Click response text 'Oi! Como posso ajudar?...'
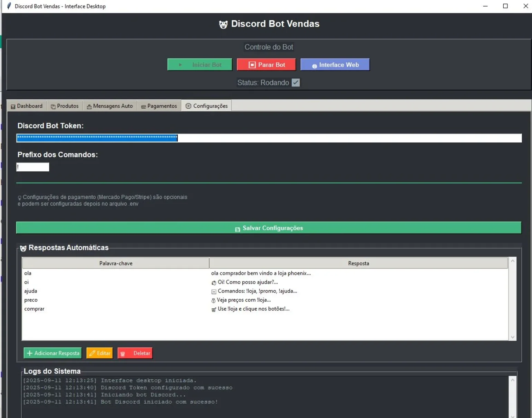The image size is (532, 418). [248, 282]
